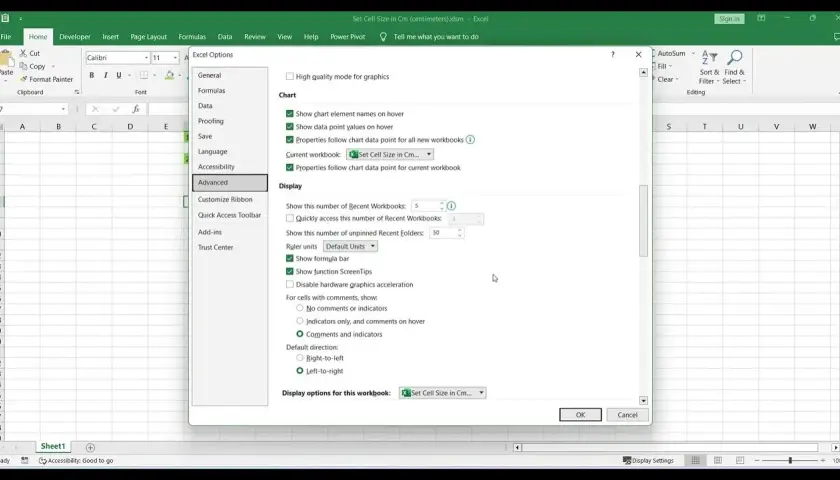Select the Format Painter brush
The width and height of the screenshot is (840, 480).
pos(24,79)
